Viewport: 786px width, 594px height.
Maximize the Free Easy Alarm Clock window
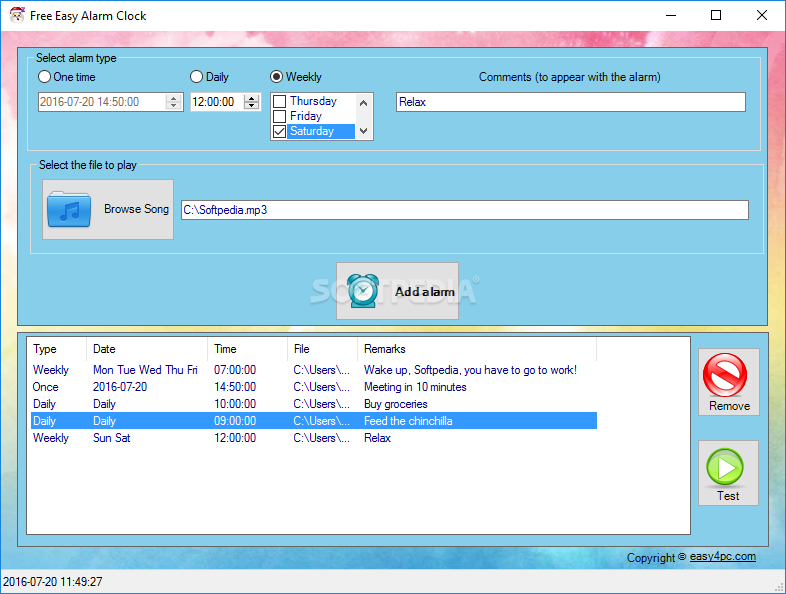click(x=716, y=15)
